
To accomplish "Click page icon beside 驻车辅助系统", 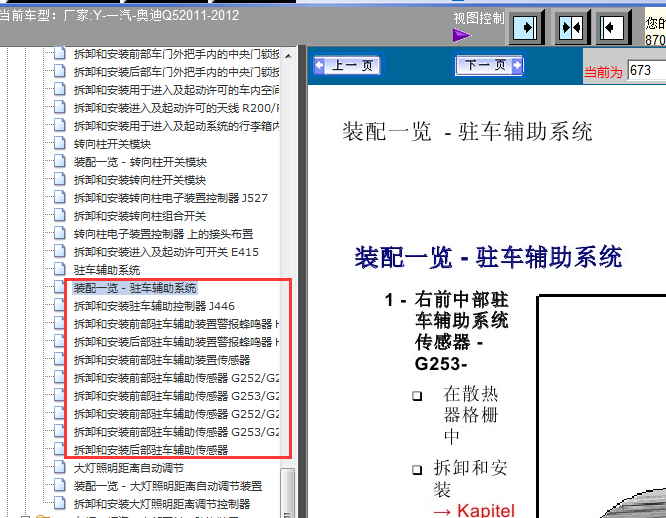I will (x=59, y=270).
